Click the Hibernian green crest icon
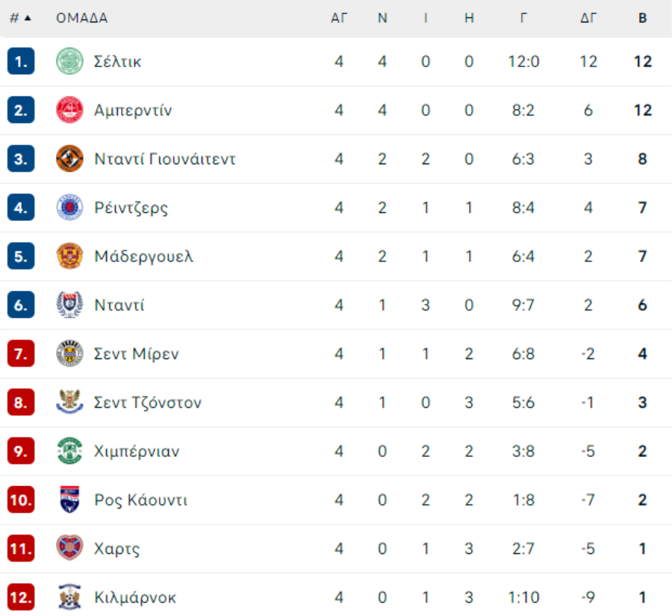672x616 pixels. tap(69, 451)
